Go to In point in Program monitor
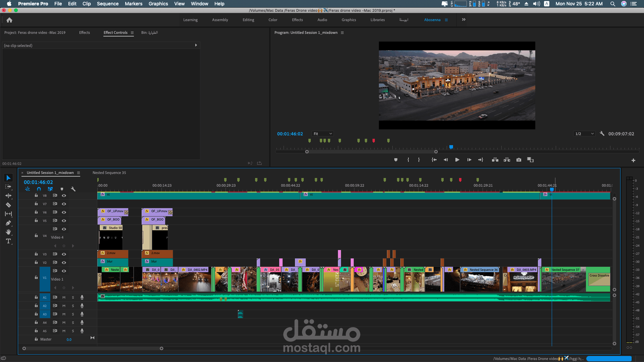The height and width of the screenshot is (362, 644). pyautogui.click(x=434, y=160)
